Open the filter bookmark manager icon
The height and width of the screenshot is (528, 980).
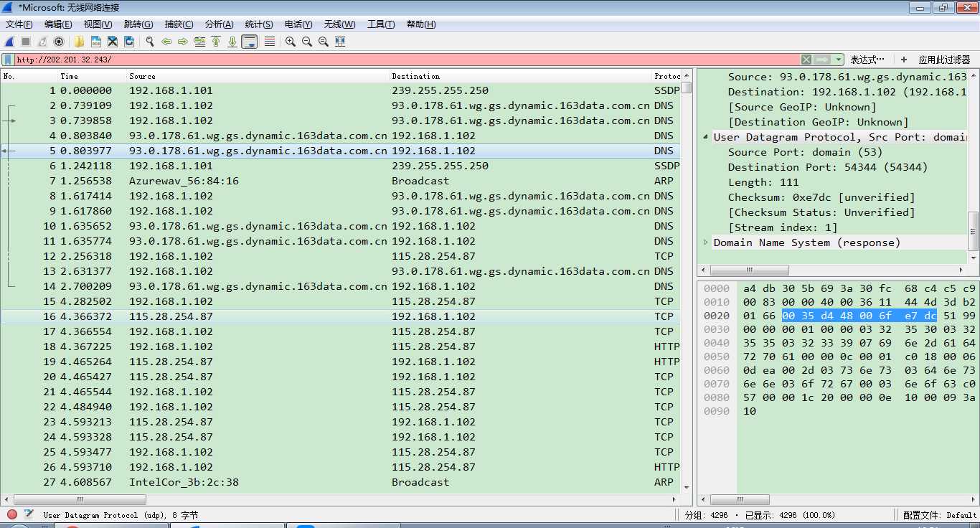tap(8, 60)
